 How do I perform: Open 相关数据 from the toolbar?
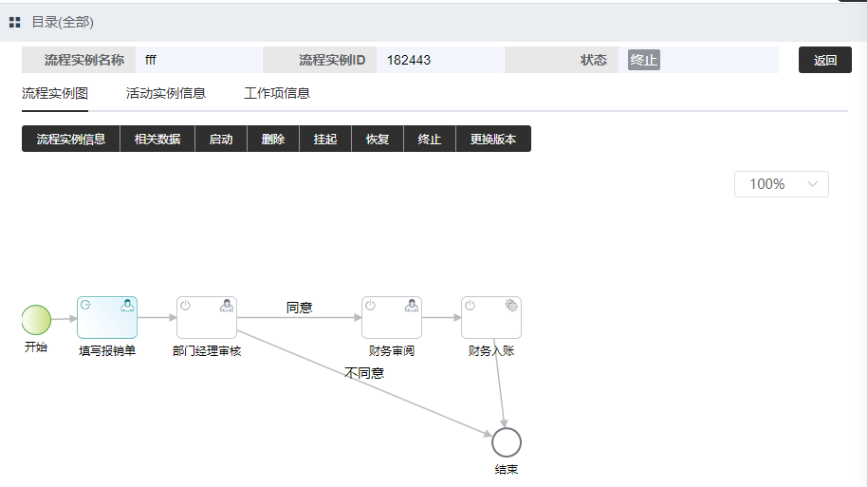pyautogui.click(x=157, y=139)
